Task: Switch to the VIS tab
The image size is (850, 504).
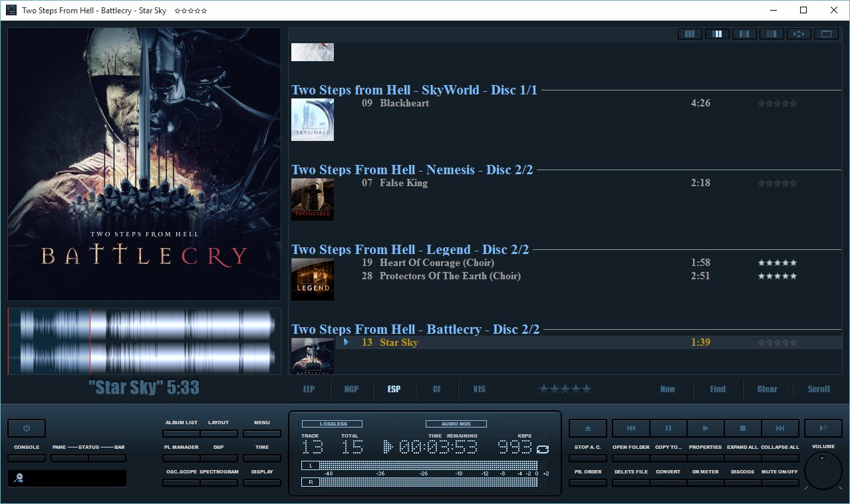Action: (x=479, y=389)
